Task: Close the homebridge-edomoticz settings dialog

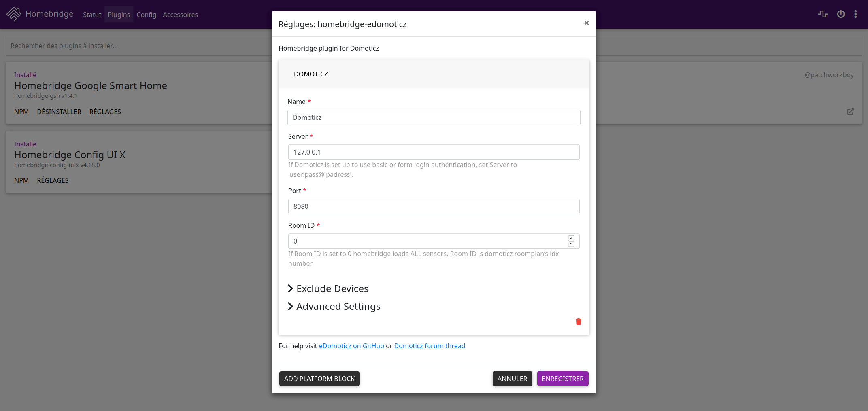Action: (x=587, y=23)
